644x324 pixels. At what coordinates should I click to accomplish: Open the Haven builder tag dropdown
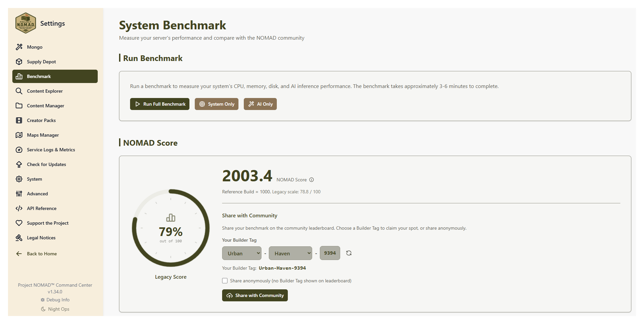pyautogui.click(x=290, y=253)
